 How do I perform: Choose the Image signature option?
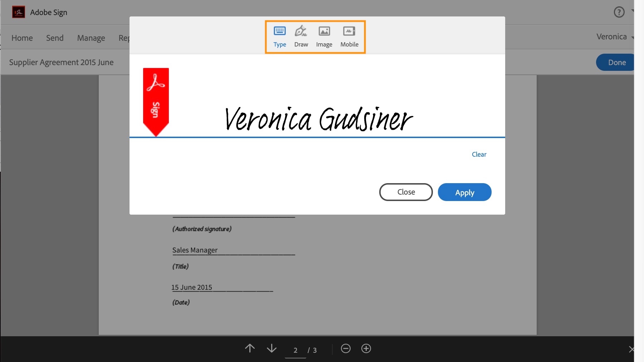[x=324, y=36]
